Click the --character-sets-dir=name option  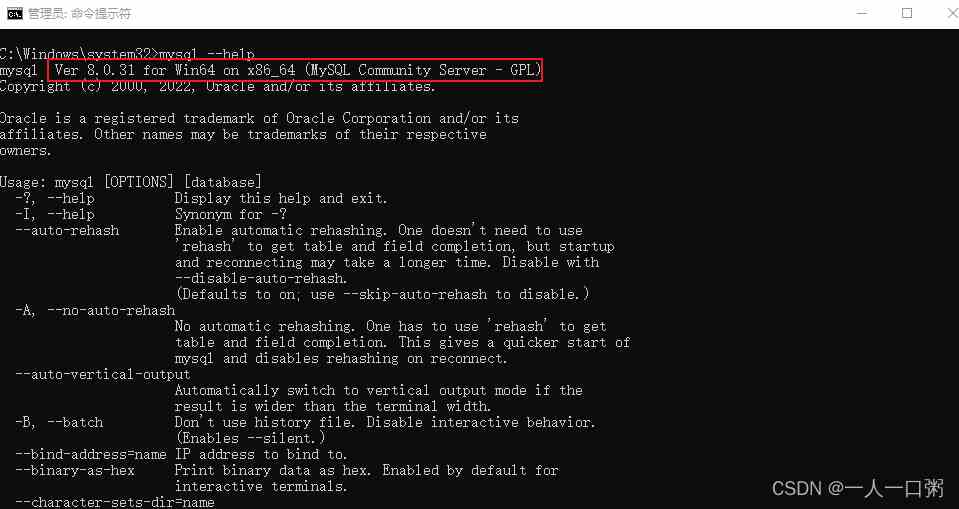click(115, 502)
